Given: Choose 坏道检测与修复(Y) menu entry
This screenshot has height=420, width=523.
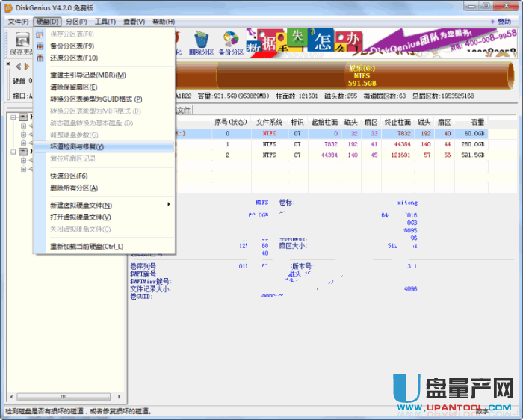Looking at the screenshot, I should coord(104,146).
